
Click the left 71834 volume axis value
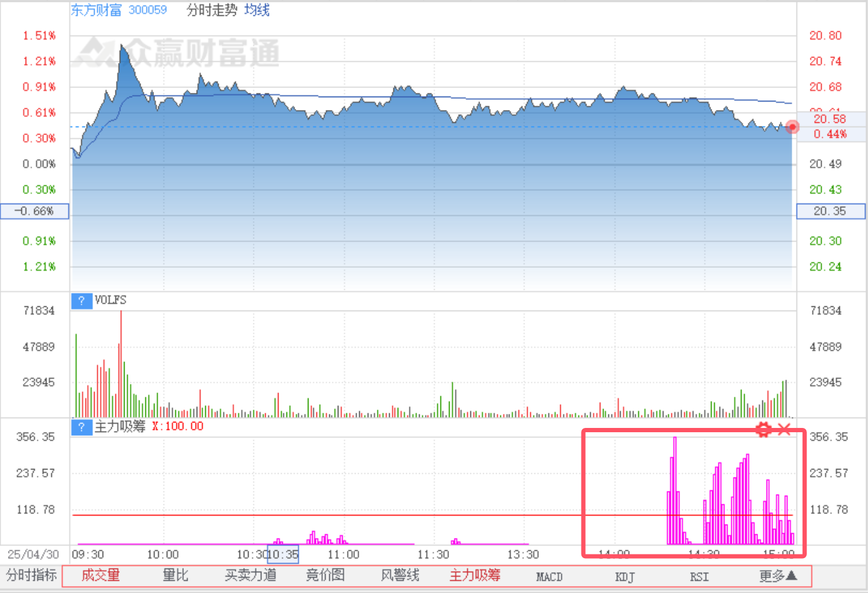click(x=38, y=311)
